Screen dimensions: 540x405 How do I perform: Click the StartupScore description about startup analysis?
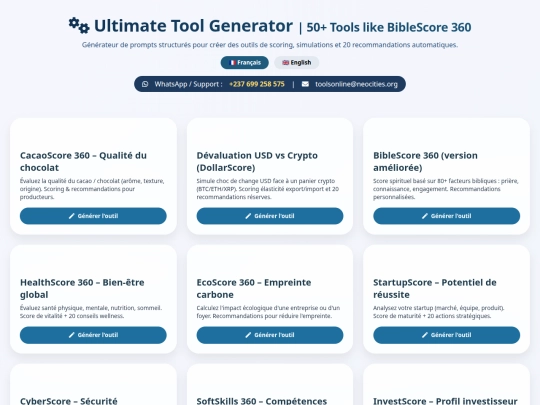(x=439, y=312)
